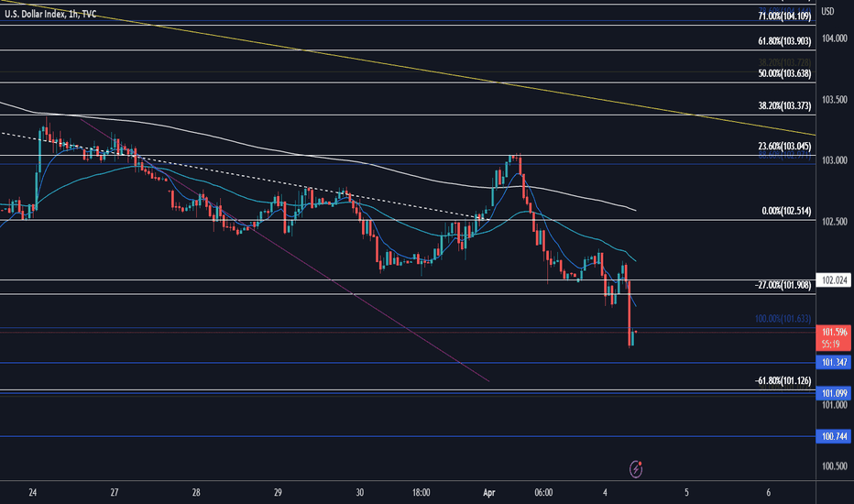
Task: Click the 102.024 price axis label
Action: (x=834, y=280)
